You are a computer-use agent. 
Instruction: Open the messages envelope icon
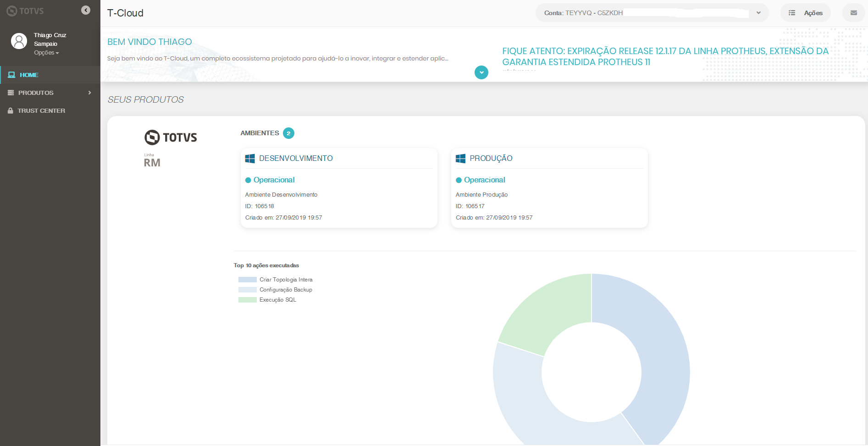click(x=853, y=12)
